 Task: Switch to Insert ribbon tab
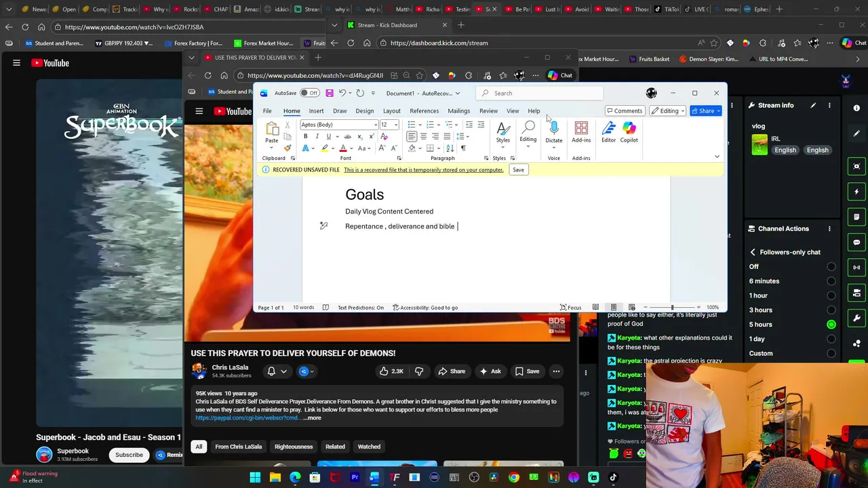pos(316,111)
